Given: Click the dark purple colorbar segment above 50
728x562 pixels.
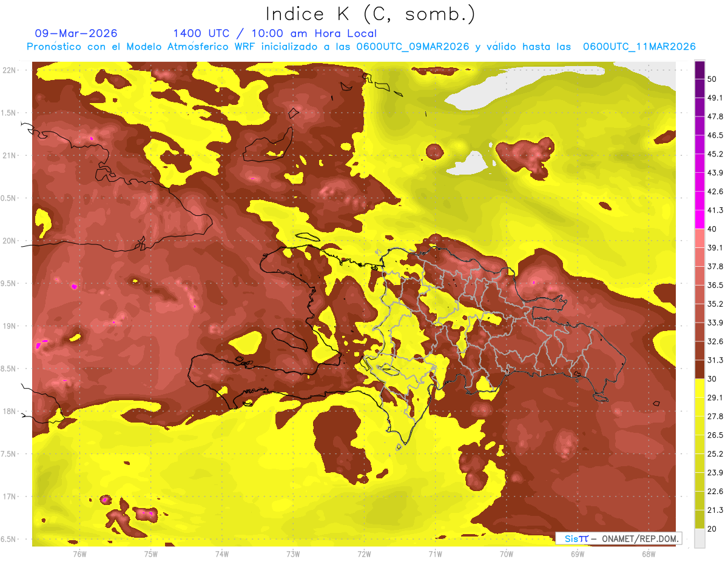Looking at the screenshot, I should [699, 70].
